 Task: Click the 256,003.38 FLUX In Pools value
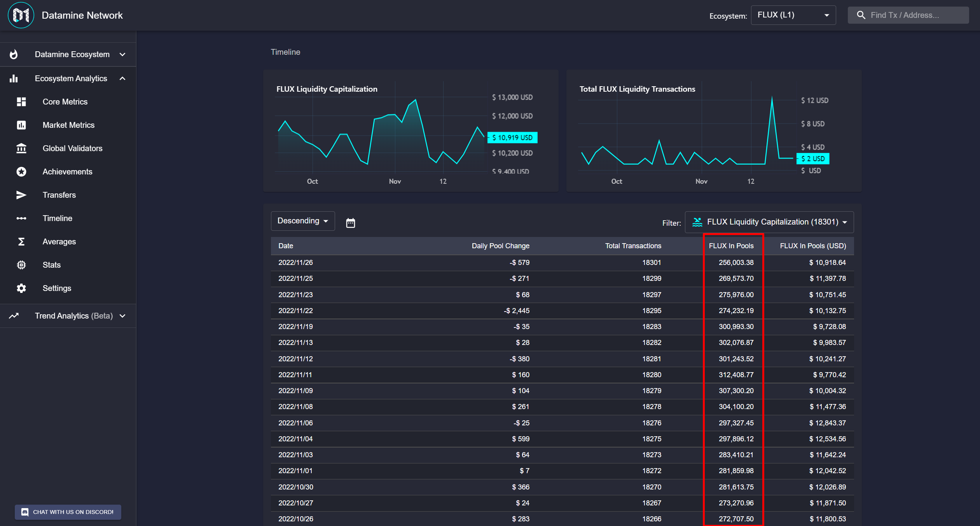coord(736,263)
